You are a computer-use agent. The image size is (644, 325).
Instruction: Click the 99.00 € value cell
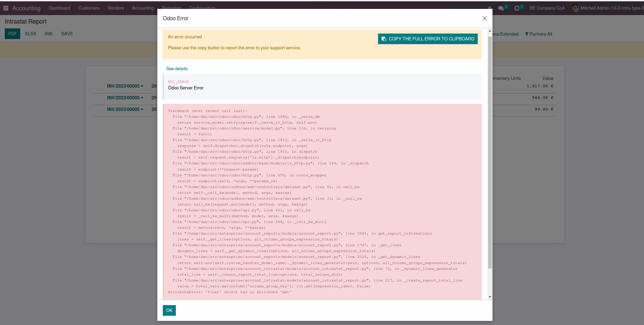click(x=544, y=110)
